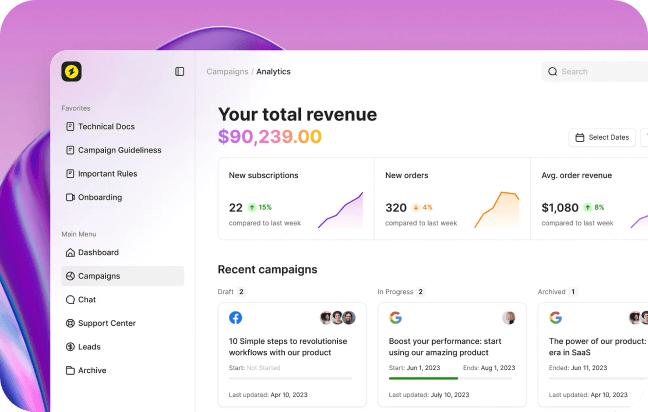Open the Select Dates picker
The width and height of the screenshot is (648, 412).
pyautogui.click(x=602, y=137)
